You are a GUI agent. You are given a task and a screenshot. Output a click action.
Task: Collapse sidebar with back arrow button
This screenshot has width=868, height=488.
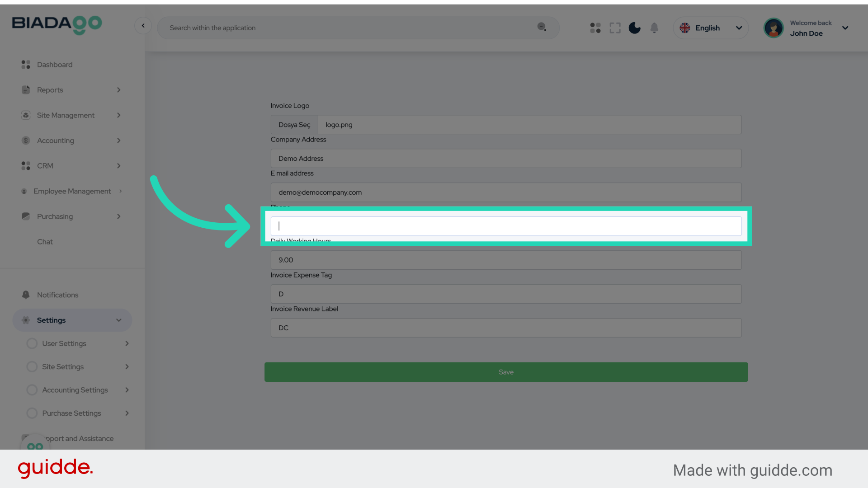pyautogui.click(x=143, y=26)
